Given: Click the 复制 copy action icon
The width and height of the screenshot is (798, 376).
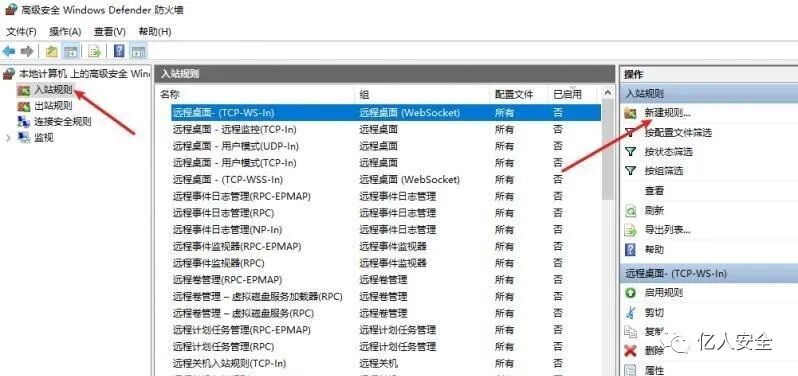Looking at the screenshot, I should [631, 332].
